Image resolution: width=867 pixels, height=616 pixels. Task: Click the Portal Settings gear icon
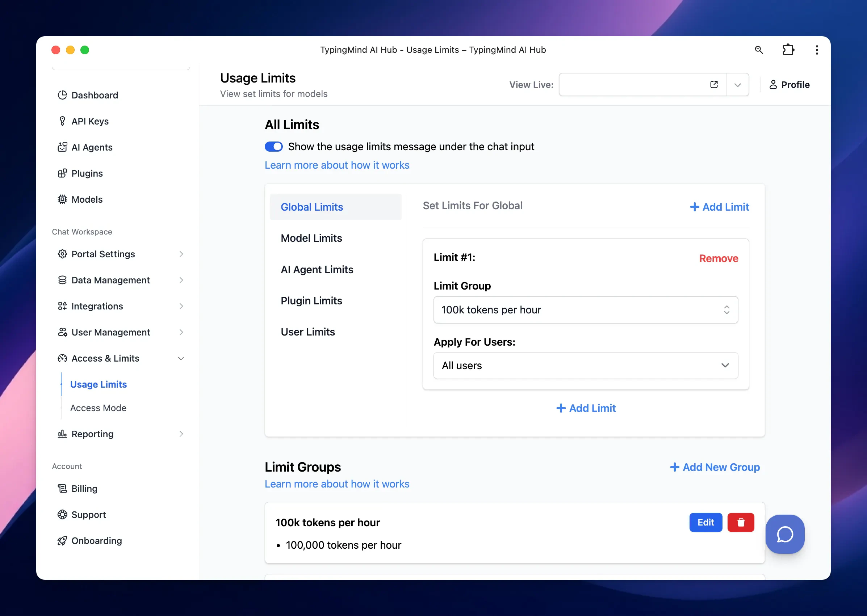(x=62, y=254)
